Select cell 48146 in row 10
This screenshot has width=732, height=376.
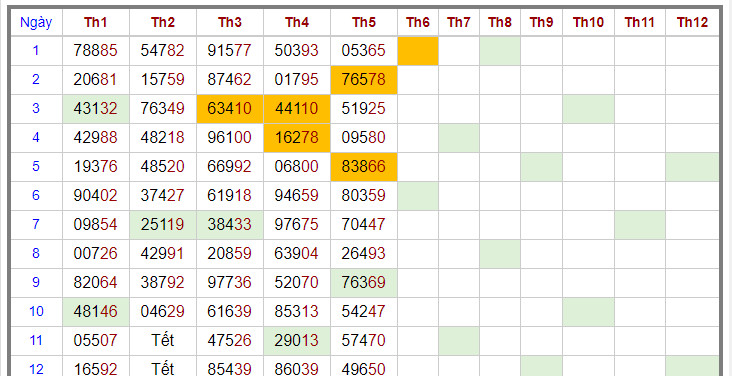pyautogui.click(x=96, y=312)
